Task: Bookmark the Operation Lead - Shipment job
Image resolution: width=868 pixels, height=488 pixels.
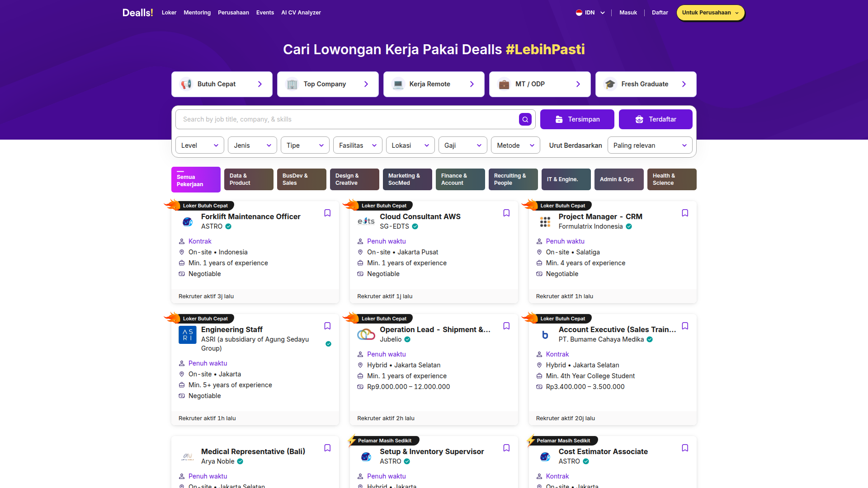Action: (x=506, y=326)
